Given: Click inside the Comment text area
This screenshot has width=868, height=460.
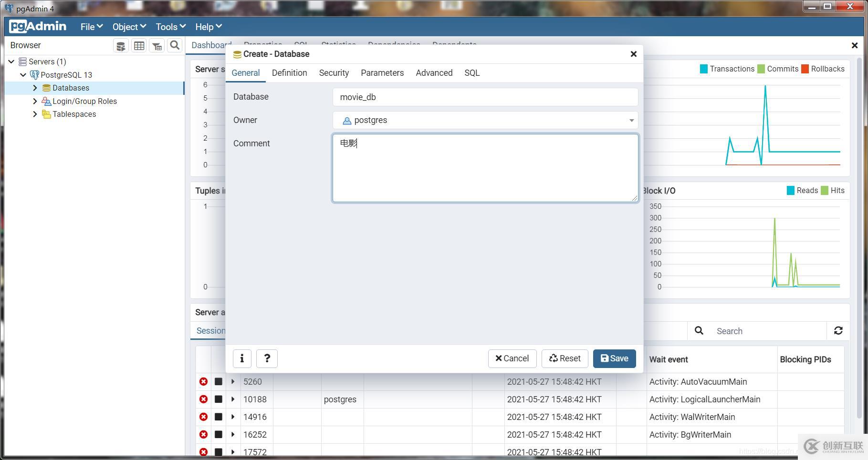Looking at the screenshot, I should coord(485,168).
